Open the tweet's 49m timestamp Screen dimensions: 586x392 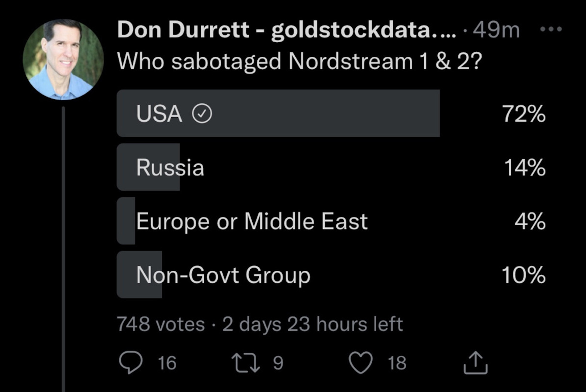[x=496, y=30]
